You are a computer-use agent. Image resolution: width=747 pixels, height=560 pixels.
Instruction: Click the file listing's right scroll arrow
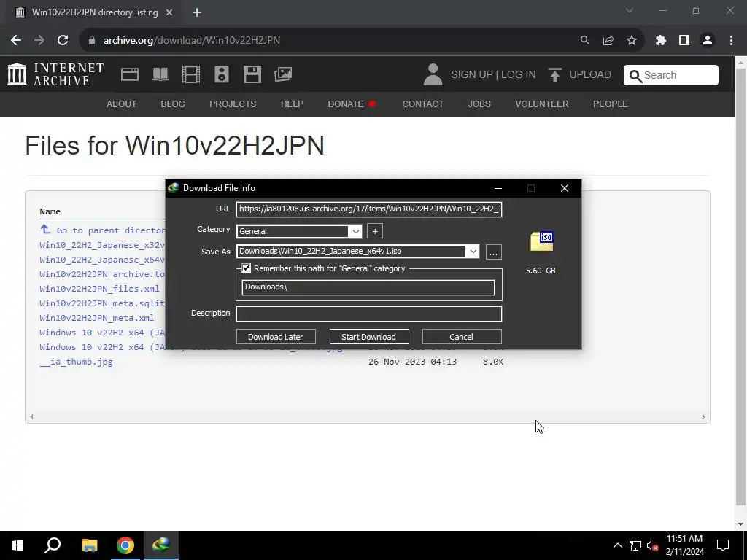coord(703,416)
